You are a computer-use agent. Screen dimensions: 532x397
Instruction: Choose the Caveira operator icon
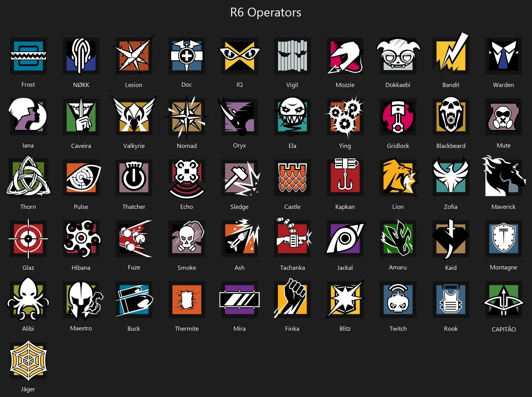pos(81,116)
